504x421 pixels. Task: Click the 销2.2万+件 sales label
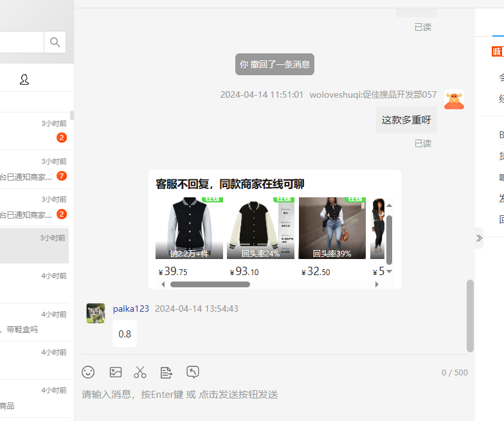point(189,253)
